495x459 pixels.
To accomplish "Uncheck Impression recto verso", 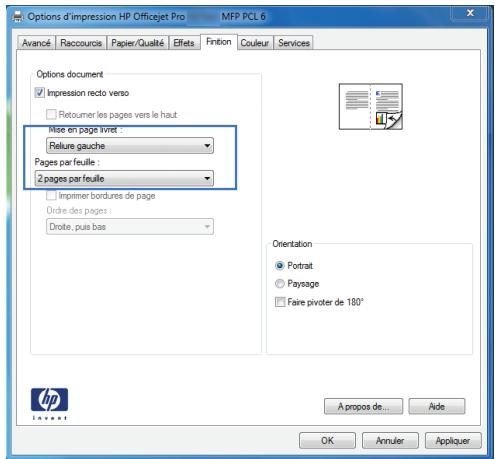I will point(40,93).
